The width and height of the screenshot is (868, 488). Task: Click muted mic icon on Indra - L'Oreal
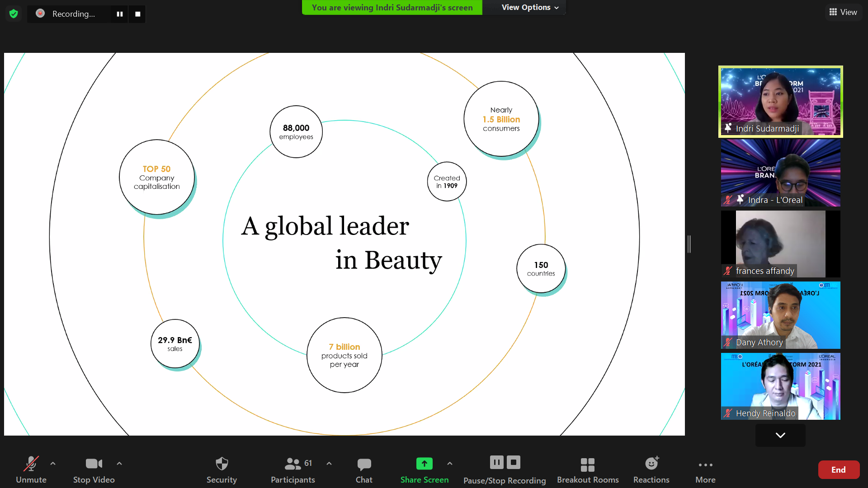[x=728, y=200]
